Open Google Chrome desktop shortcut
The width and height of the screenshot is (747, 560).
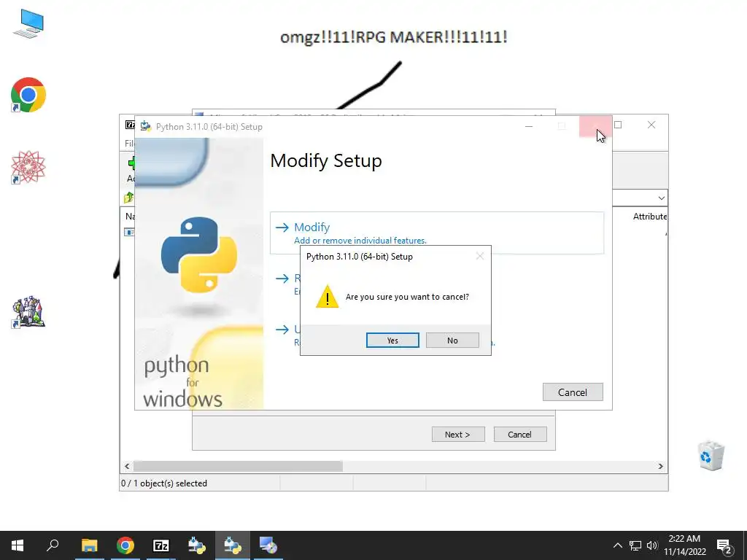(28, 95)
